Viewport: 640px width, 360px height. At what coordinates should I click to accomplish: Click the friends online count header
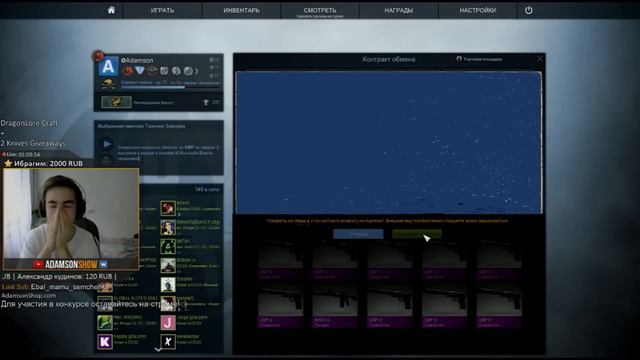click(x=207, y=189)
